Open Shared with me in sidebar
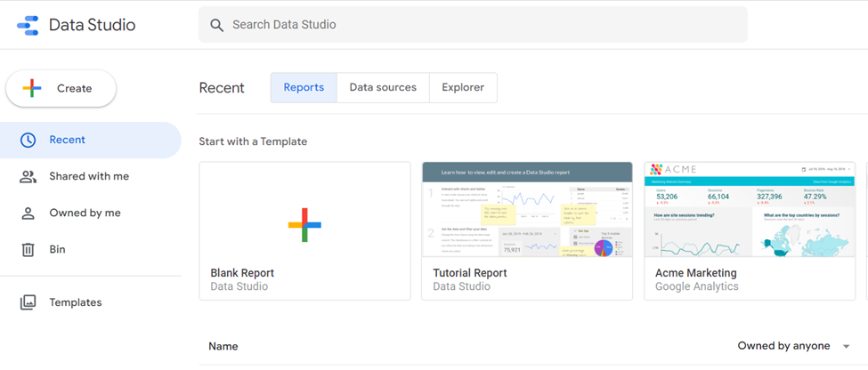Screen dimensions: 868x370 point(90,176)
